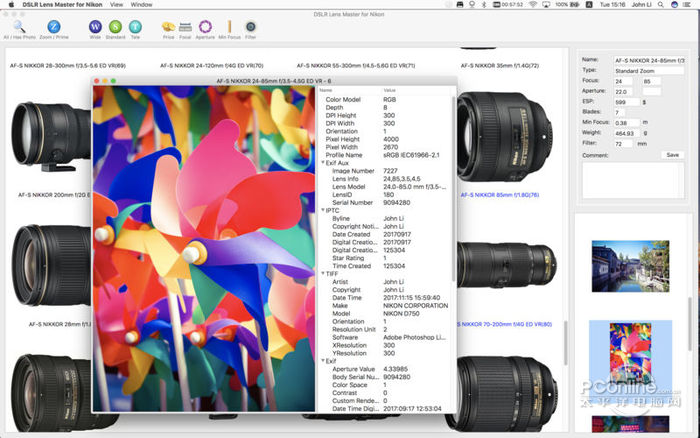The image size is (700, 438).
Task: Open the Window menu
Action: coord(142,5)
